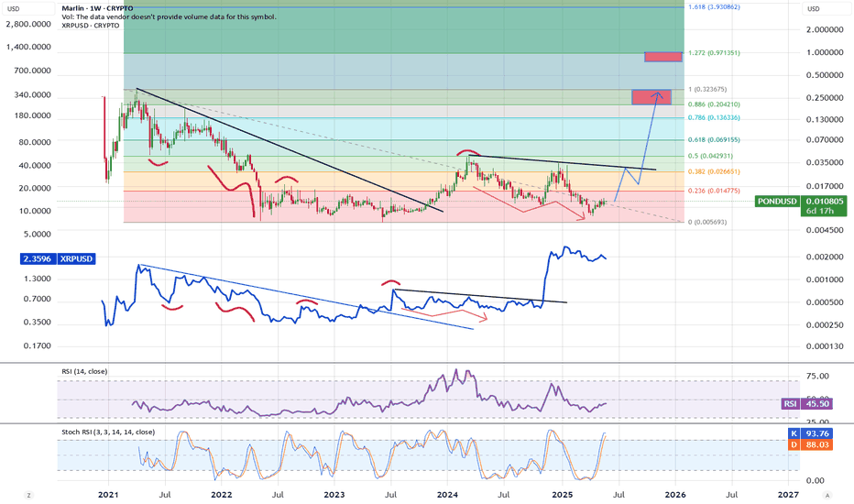Click the PONDUSD symbol price label
Image resolution: width=854 pixels, height=504 pixels.
pos(777,201)
